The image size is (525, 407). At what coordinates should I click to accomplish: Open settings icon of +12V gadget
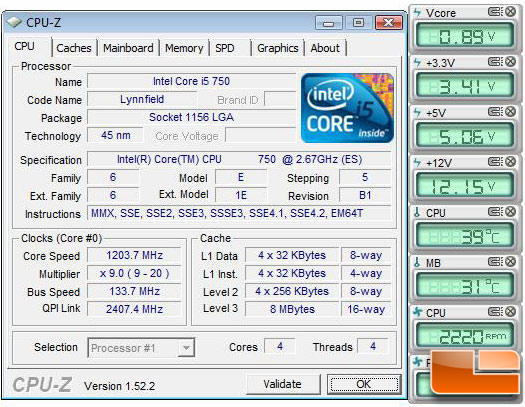click(x=495, y=162)
